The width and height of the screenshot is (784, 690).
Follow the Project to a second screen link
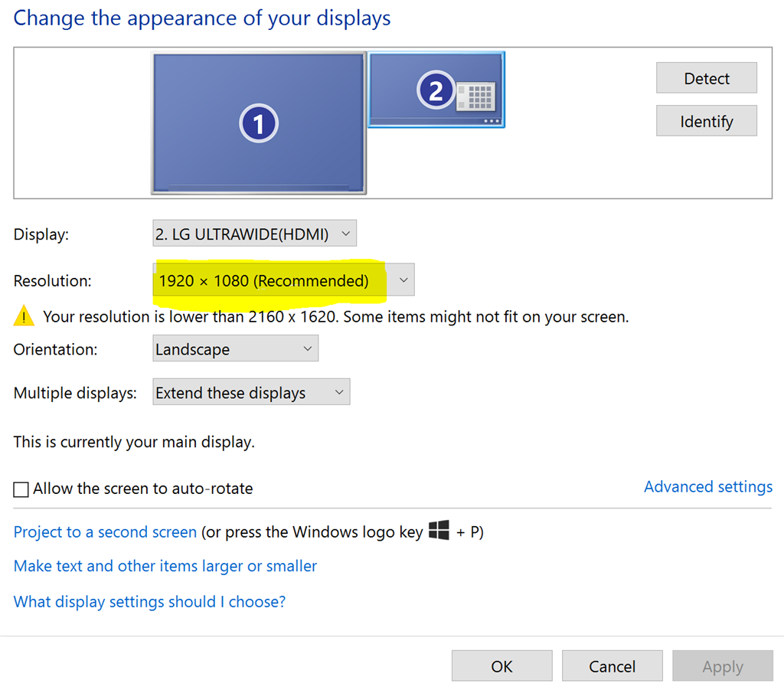click(x=105, y=532)
